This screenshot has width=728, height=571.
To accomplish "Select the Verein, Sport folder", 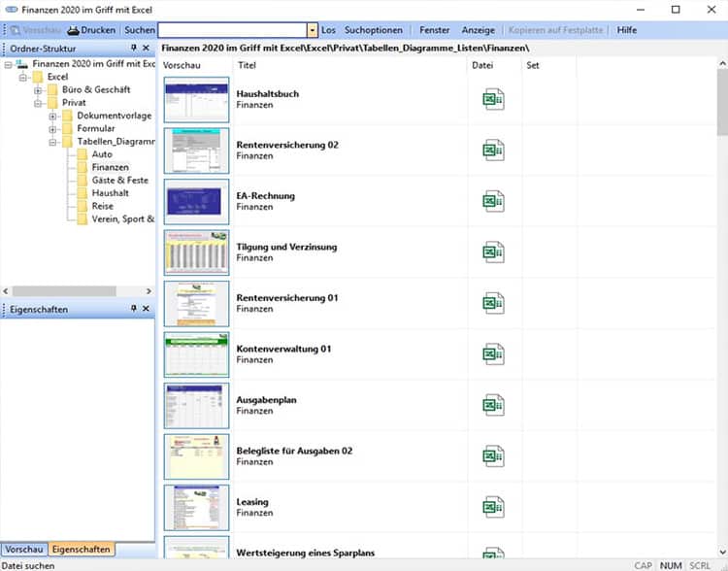I will [x=123, y=218].
